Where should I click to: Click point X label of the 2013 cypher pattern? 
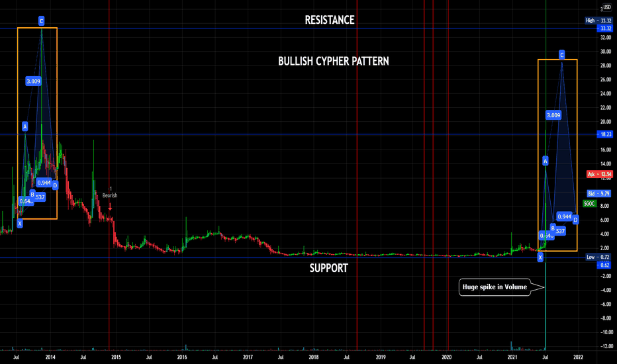[20, 224]
